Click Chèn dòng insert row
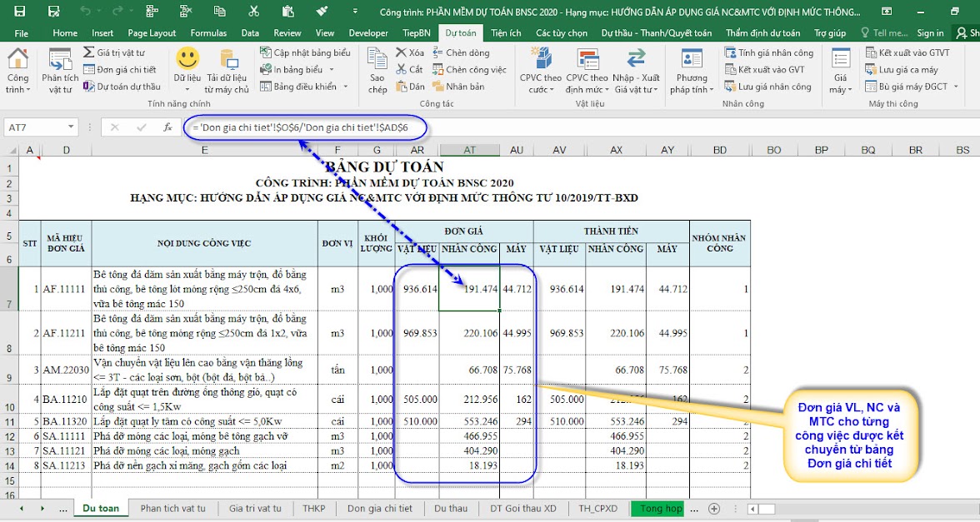980x522 pixels. pos(461,52)
